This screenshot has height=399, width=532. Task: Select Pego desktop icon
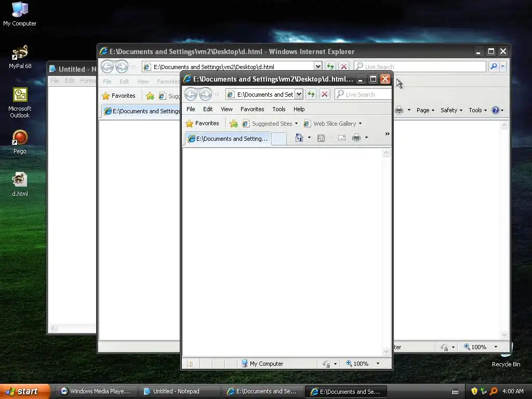(20, 142)
